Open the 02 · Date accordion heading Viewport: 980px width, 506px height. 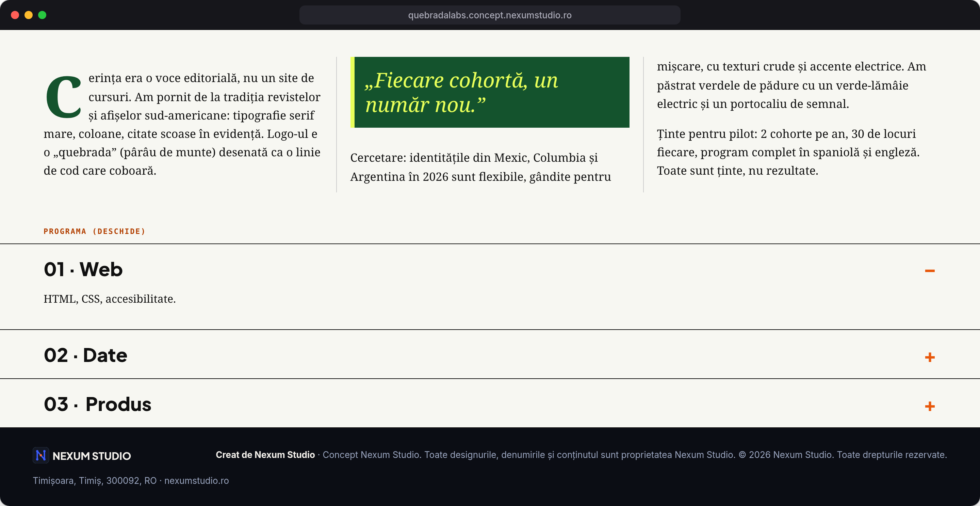pos(86,355)
